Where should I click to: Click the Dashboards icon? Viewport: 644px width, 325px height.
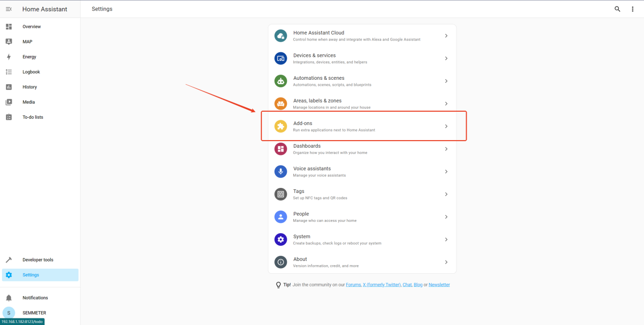281,149
